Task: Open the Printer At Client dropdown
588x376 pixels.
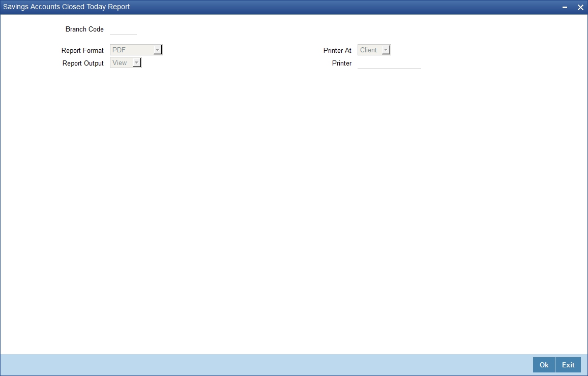Action: pos(374,50)
